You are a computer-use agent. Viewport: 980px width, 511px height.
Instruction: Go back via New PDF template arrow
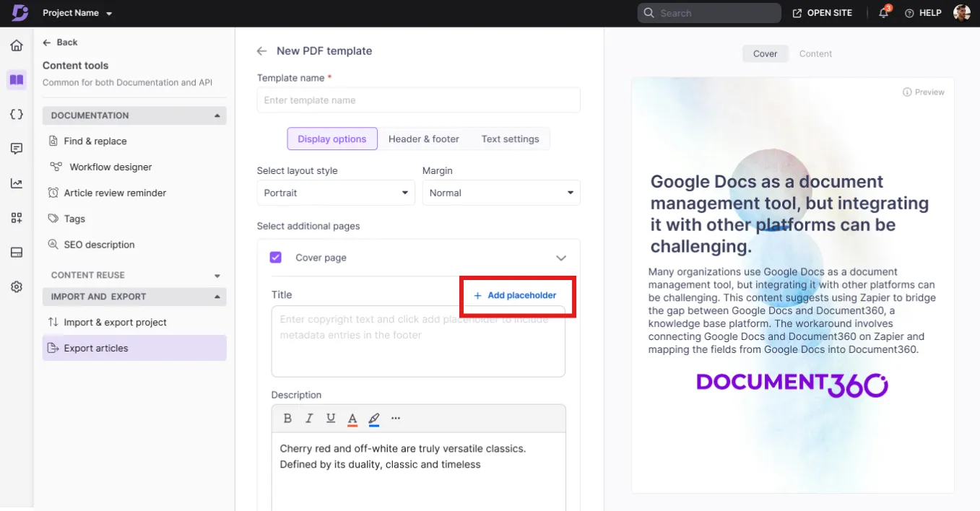262,51
